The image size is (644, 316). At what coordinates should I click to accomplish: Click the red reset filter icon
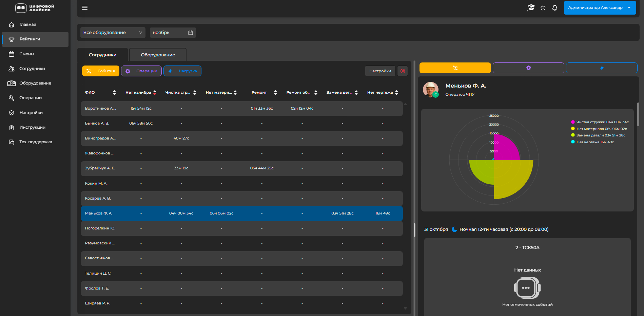[403, 71]
